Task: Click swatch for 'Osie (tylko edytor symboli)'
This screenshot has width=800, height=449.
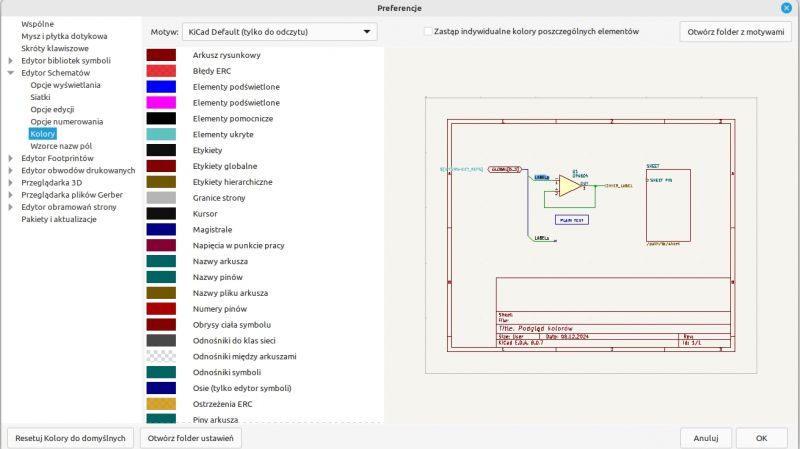Action: pyautogui.click(x=161, y=388)
